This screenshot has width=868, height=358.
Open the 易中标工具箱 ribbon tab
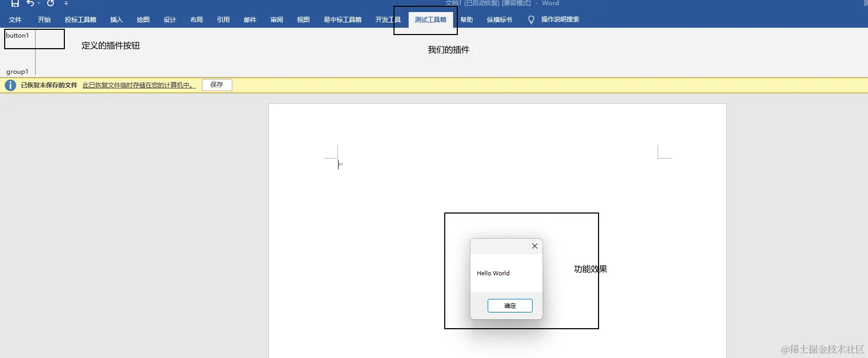343,20
